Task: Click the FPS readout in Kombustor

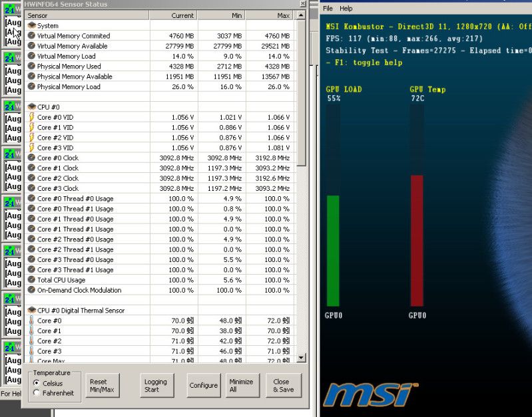Action: (x=404, y=39)
